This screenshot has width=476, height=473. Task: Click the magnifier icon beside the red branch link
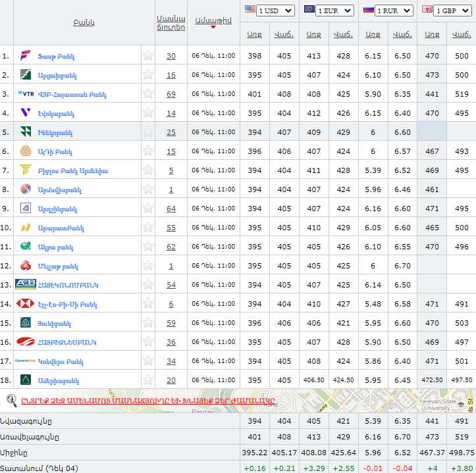[x=12, y=401]
